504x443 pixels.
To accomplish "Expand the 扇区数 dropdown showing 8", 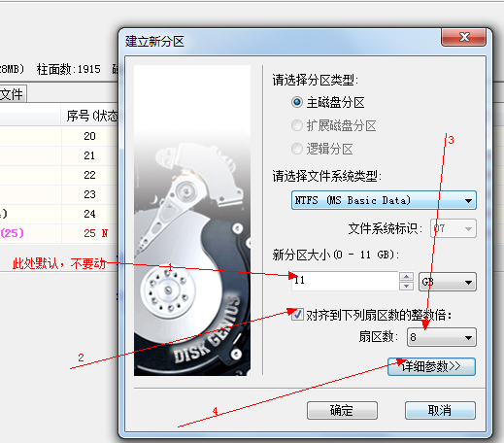I will click(442, 337).
